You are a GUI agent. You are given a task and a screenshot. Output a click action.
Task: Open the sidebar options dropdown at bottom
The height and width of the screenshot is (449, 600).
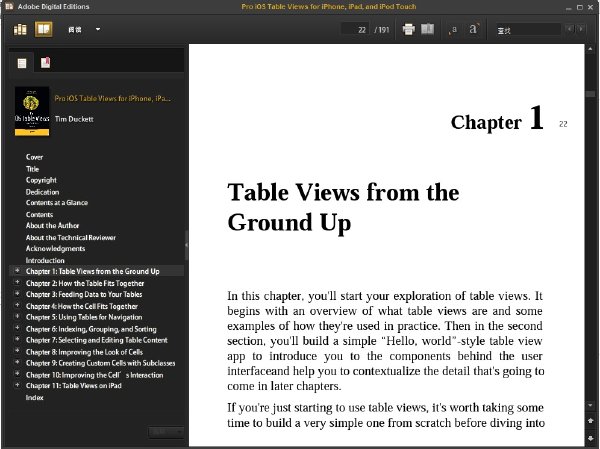[166, 432]
